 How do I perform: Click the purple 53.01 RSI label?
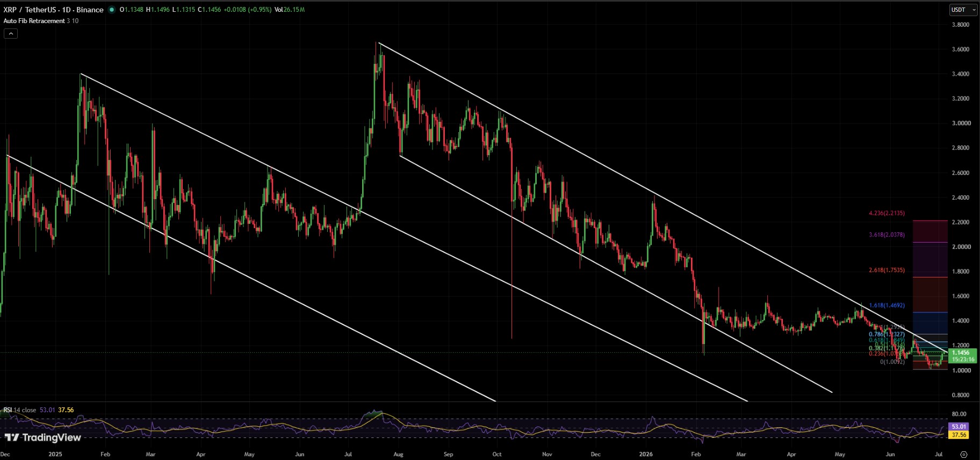coord(959,427)
